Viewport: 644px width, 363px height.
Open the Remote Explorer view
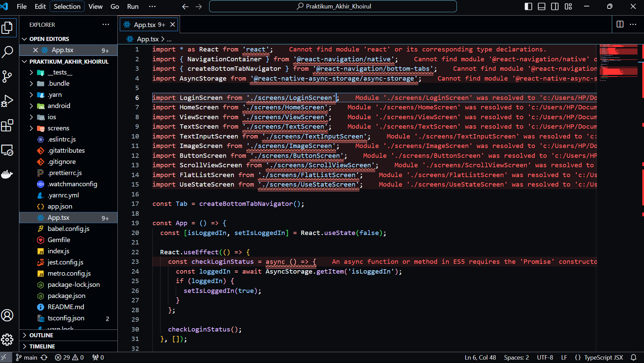(7, 150)
